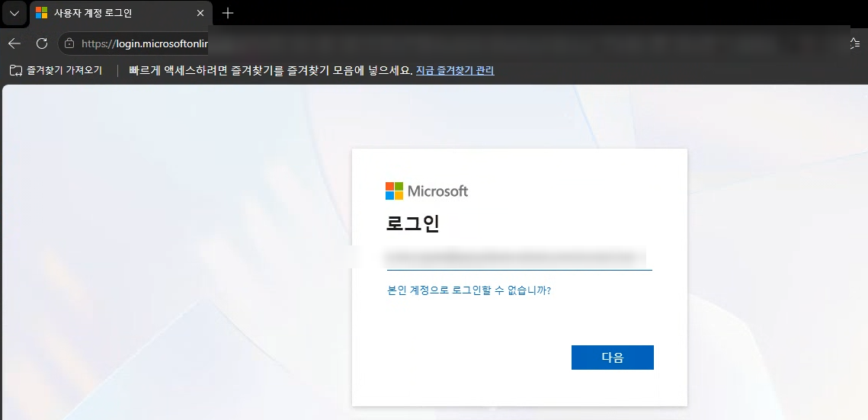The height and width of the screenshot is (420, 868).
Task: Open 본인 계정으로 로그인할 수 없습니까? link
Action: pos(470,290)
